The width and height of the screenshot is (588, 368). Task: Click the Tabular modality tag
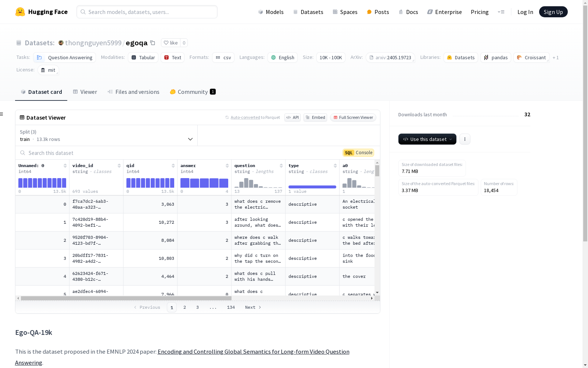click(x=143, y=57)
